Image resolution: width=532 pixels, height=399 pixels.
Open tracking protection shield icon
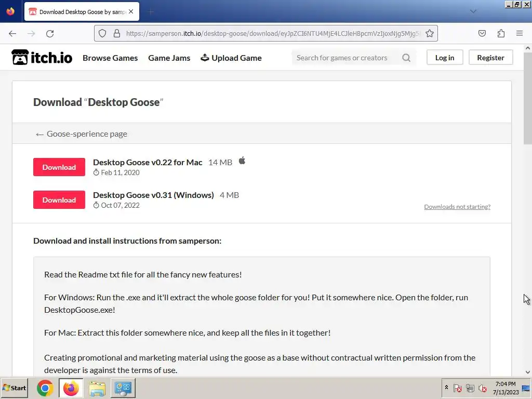coord(102,33)
